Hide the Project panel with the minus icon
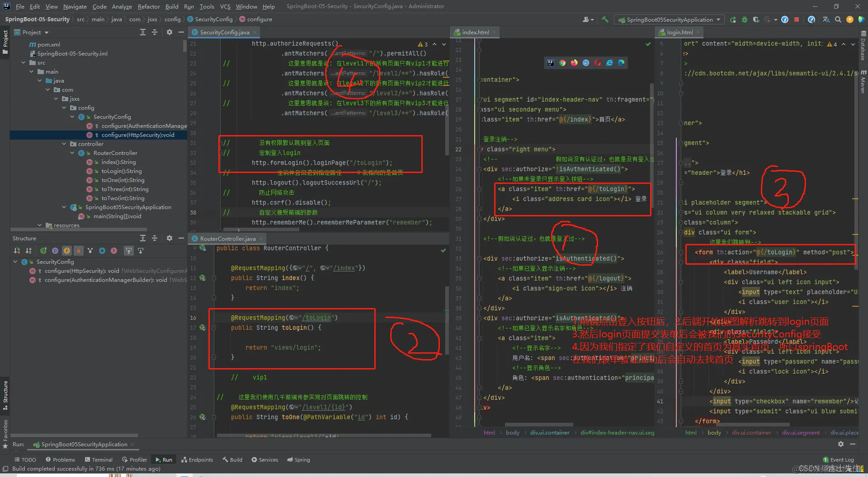 tap(181, 32)
